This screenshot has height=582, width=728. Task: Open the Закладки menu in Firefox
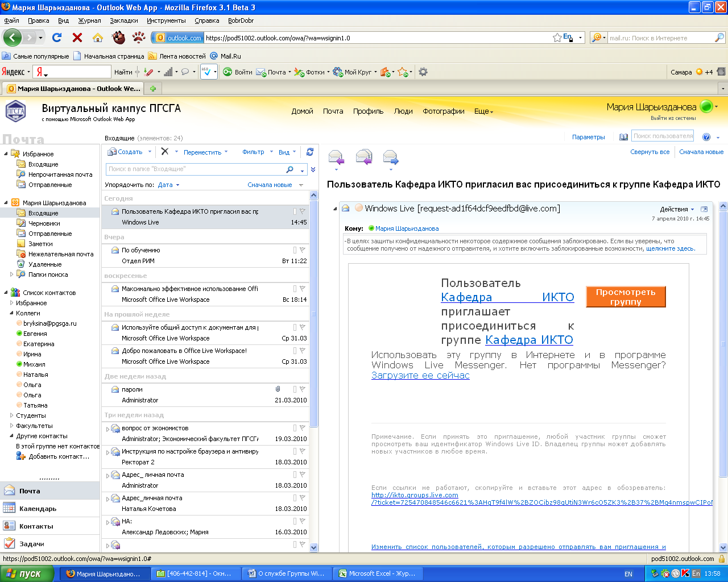tap(124, 20)
